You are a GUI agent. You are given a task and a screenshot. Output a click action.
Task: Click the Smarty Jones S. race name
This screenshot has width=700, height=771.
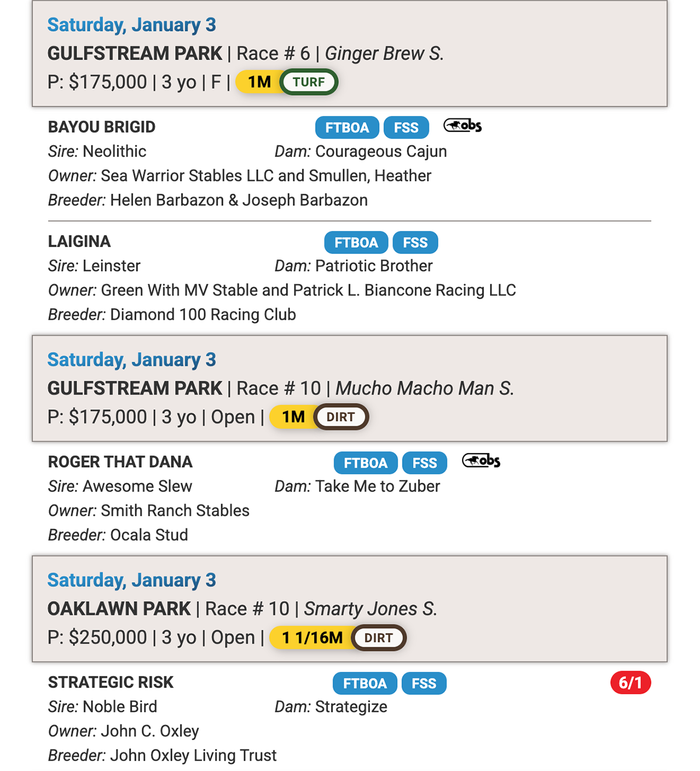pyautogui.click(x=370, y=609)
